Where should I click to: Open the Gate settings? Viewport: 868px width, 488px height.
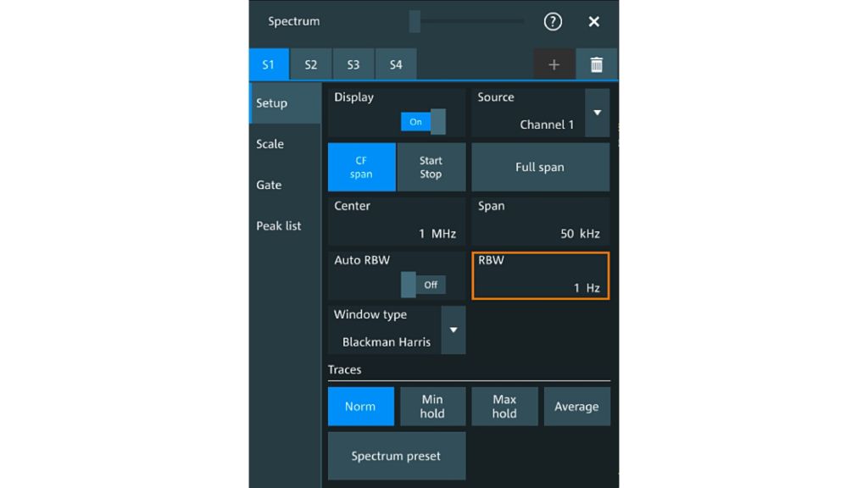coord(269,185)
